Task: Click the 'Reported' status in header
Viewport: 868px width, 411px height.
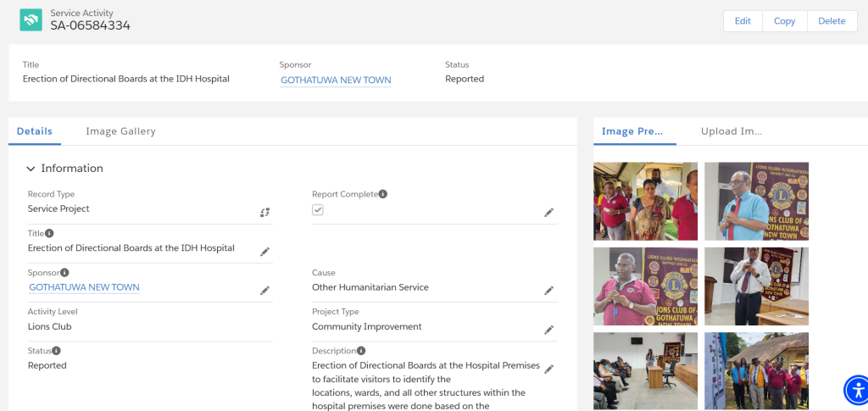Action: point(465,79)
